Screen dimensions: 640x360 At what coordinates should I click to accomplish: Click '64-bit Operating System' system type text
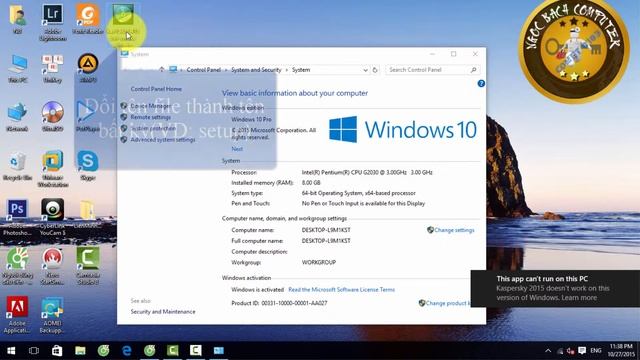[359, 193]
